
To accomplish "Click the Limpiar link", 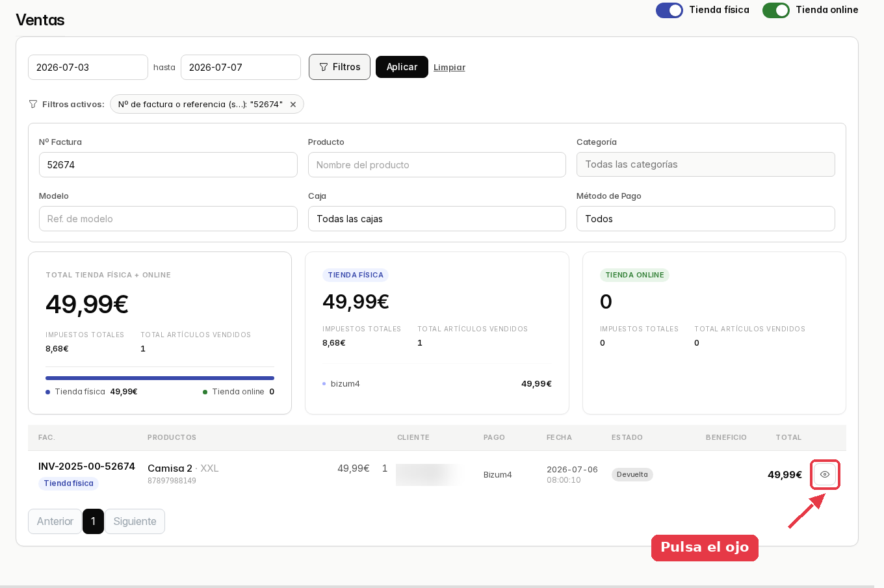I will coord(449,68).
